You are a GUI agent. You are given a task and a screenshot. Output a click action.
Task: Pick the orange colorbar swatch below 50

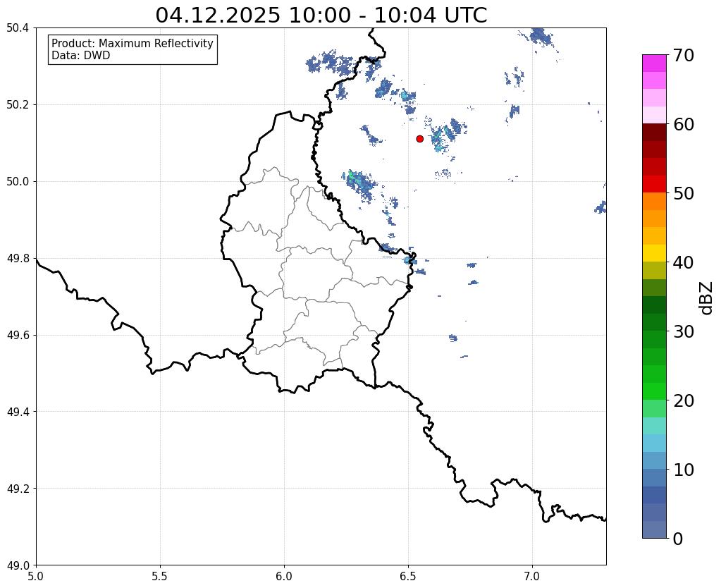[x=654, y=202]
